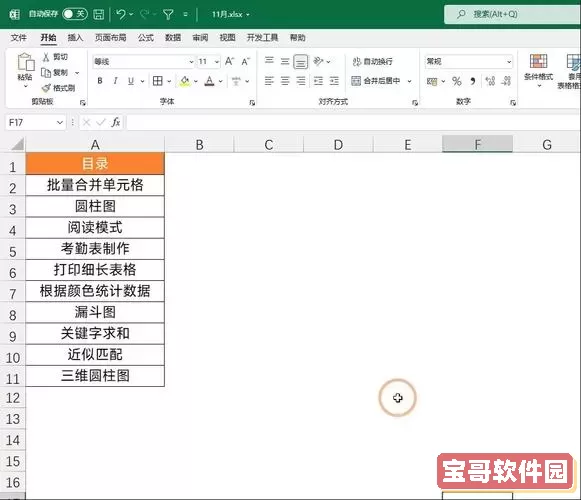The width and height of the screenshot is (581, 500).
Task: Open the font color dropdown arrow
Action: point(221,81)
